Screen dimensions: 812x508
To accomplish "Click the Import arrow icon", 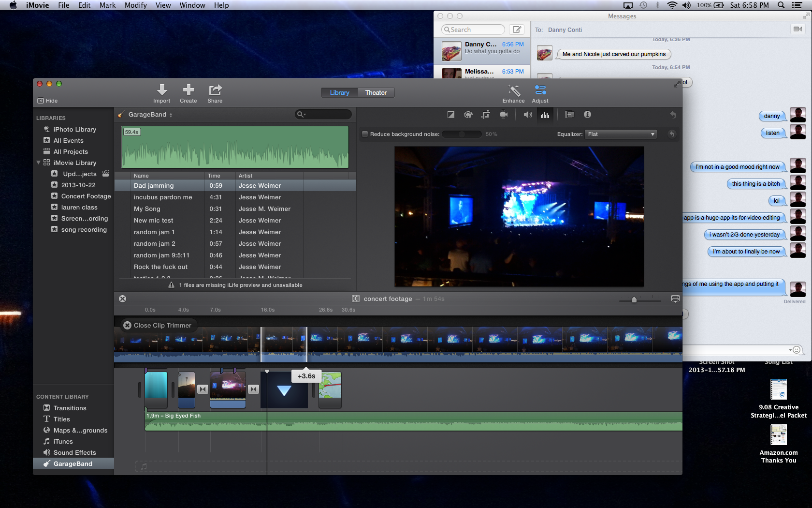I will [x=162, y=90].
